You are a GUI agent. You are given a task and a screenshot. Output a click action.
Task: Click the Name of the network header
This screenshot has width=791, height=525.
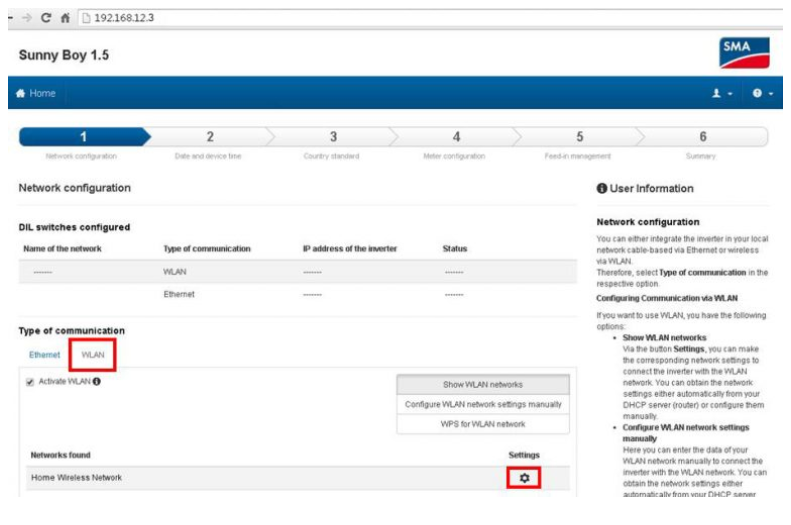(x=62, y=249)
